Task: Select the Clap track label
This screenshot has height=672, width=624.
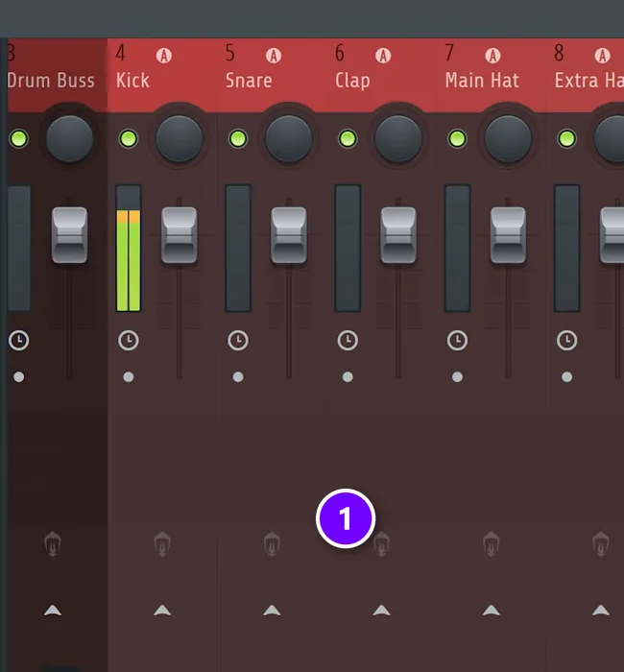Action: click(352, 81)
